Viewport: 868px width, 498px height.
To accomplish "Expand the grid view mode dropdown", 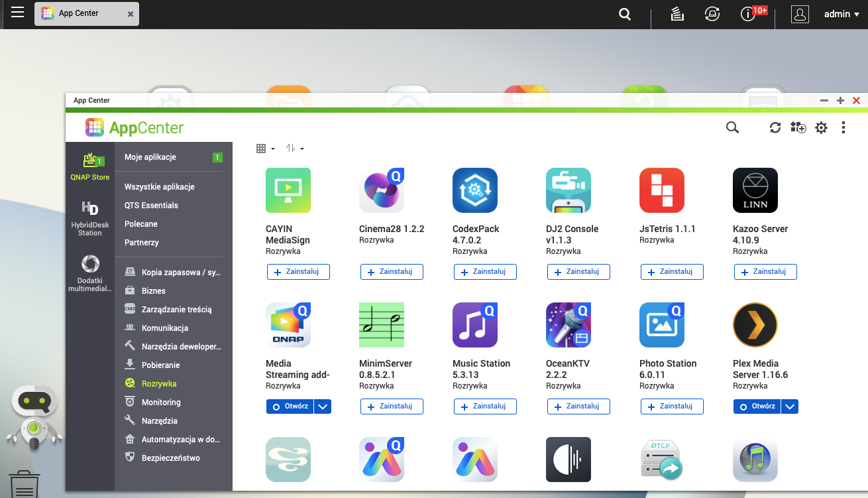I will (265, 149).
